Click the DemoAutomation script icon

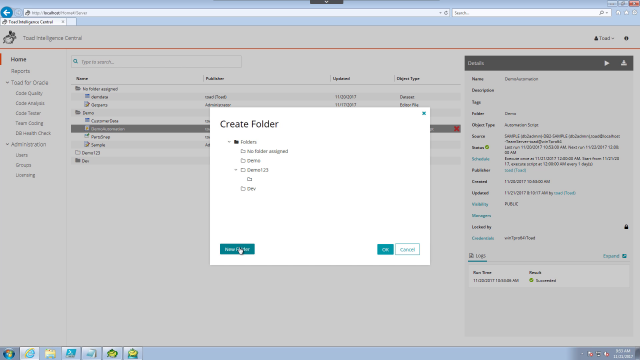tap(87, 128)
